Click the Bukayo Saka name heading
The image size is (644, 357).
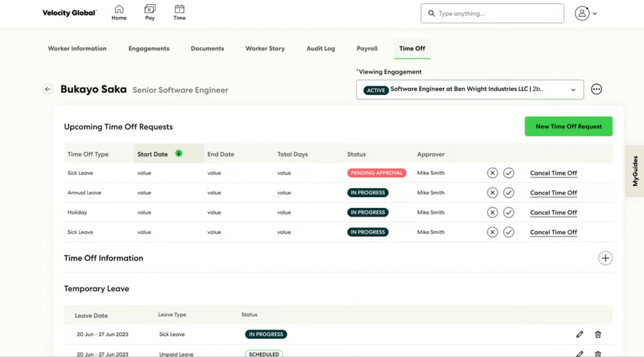click(93, 89)
